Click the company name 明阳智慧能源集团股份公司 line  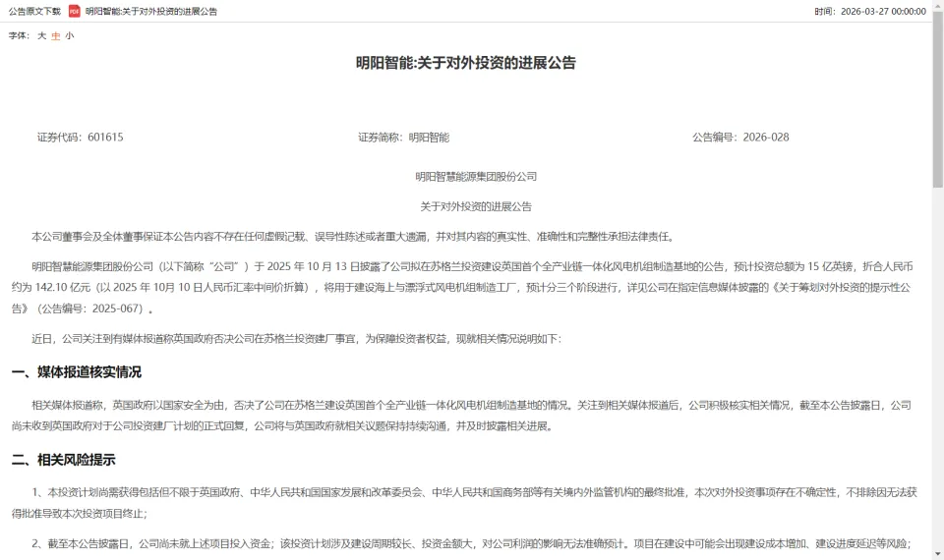coord(476,176)
